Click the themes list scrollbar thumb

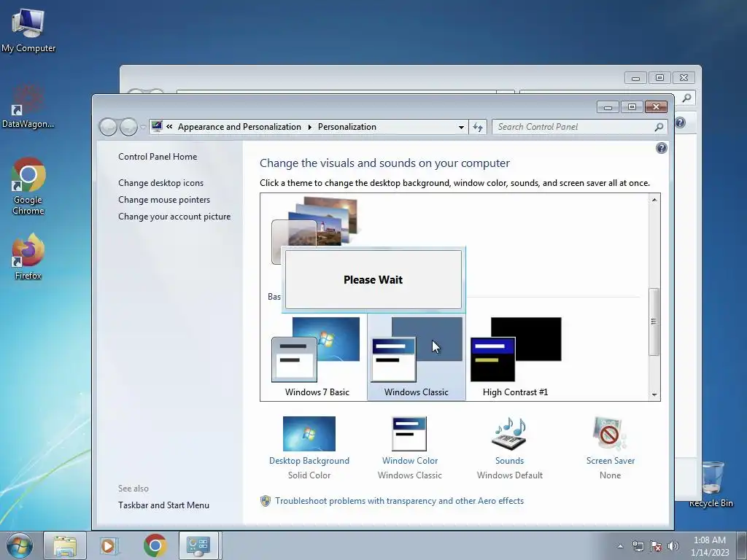click(x=654, y=322)
